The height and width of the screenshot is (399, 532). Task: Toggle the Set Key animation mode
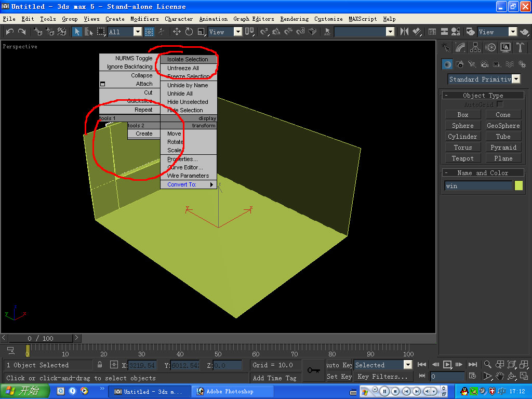[339, 377]
